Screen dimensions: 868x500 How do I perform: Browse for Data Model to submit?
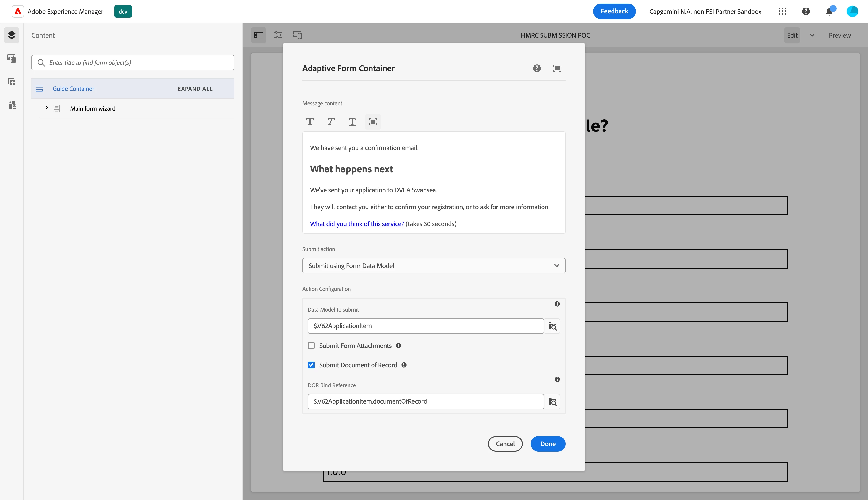point(552,326)
